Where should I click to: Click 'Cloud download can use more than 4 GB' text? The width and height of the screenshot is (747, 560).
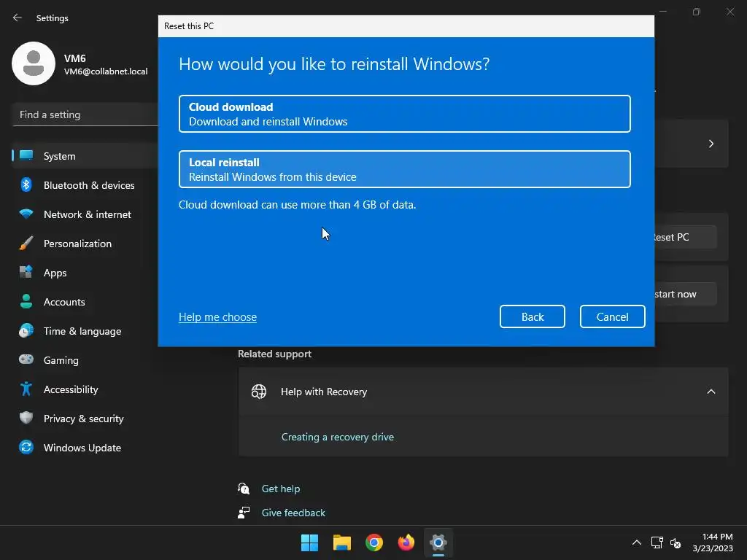(x=298, y=205)
